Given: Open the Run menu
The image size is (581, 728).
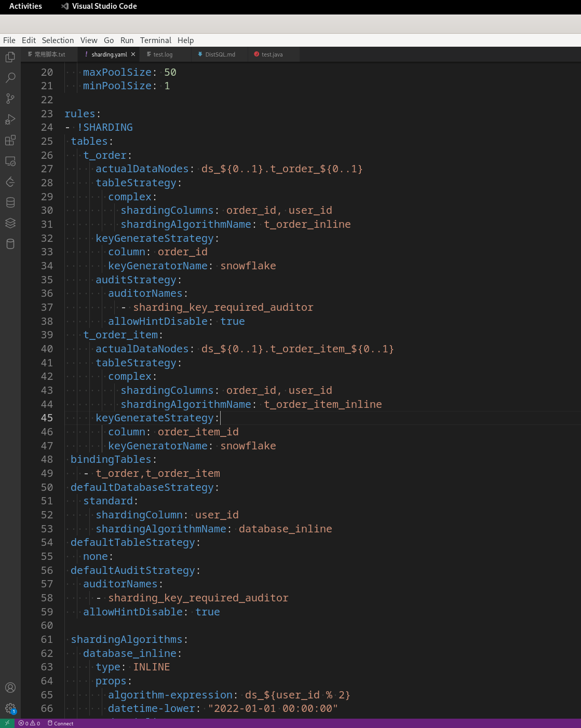Looking at the screenshot, I should pyautogui.click(x=127, y=40).
